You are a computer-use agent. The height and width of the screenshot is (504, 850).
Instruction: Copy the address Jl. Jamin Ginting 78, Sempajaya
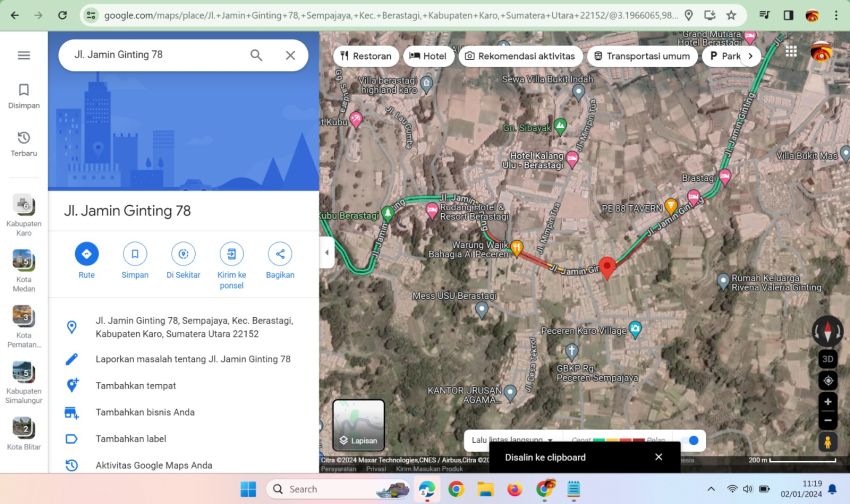tap(184, 327)
